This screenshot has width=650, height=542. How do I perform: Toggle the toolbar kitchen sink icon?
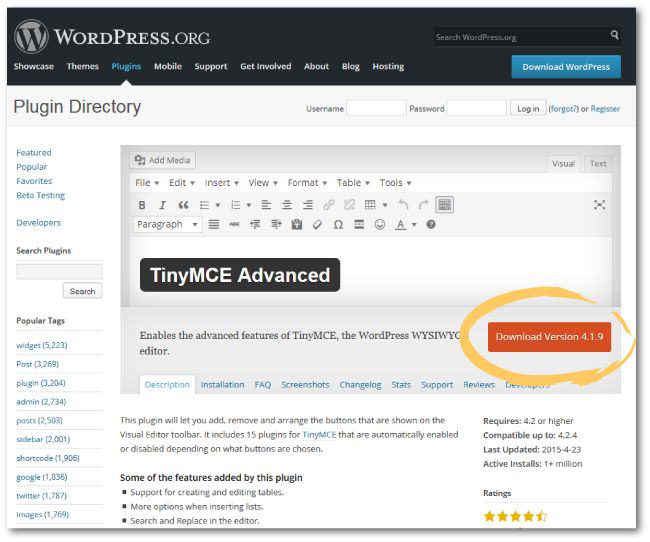click(x=444, y=204)
